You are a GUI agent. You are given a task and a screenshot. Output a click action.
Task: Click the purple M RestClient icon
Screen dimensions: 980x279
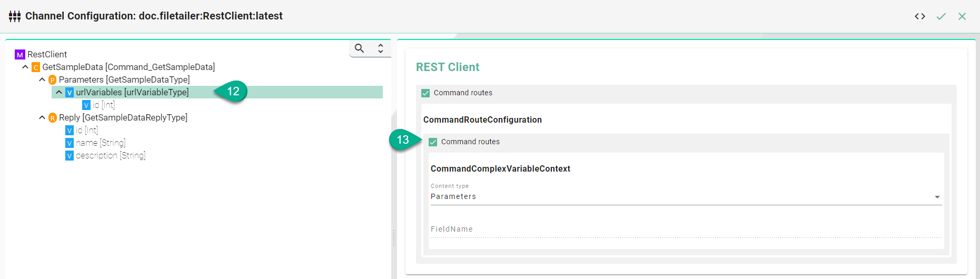[19, 55]
